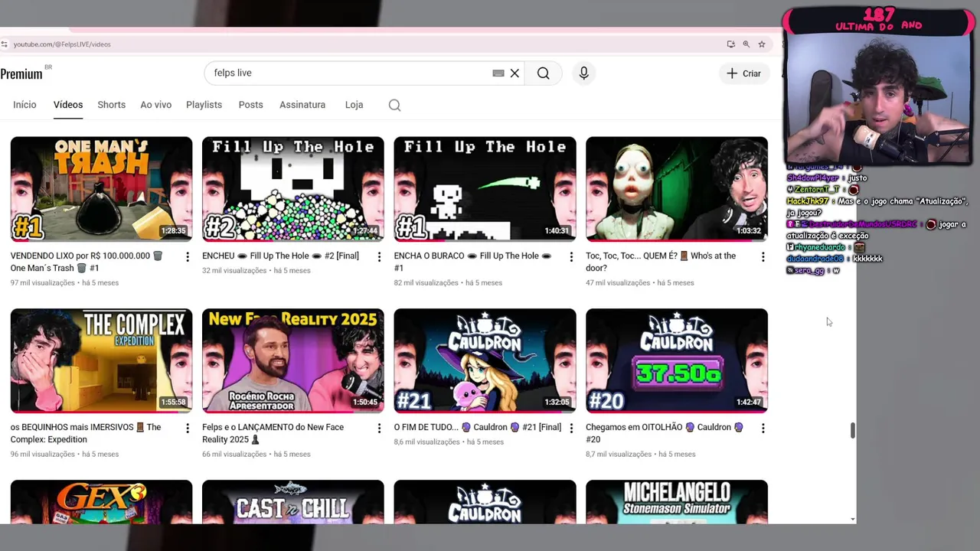Open options menu for Cauldron #21 video
The width and height of the screenshot is (980, 551).
coord(571,429)
